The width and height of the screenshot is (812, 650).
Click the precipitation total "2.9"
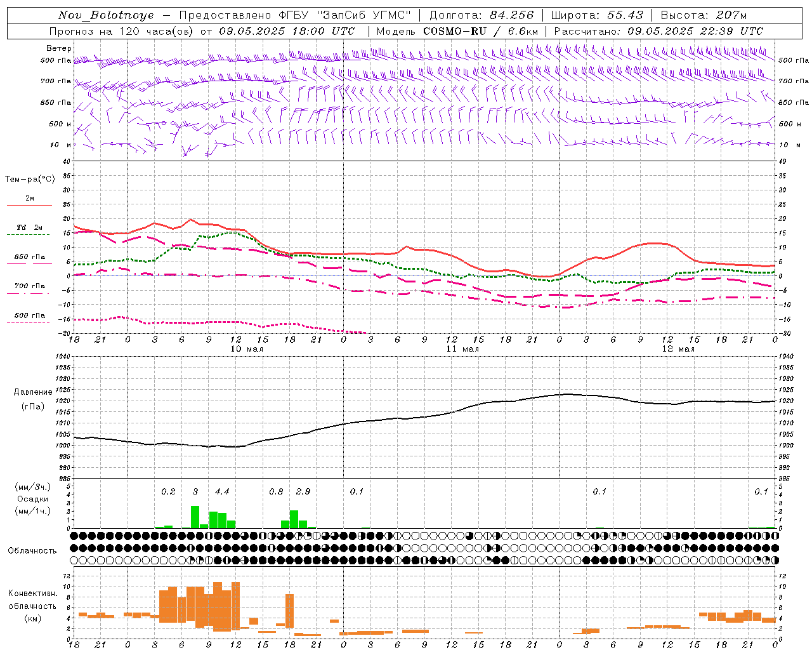click(x=303, y=492)
